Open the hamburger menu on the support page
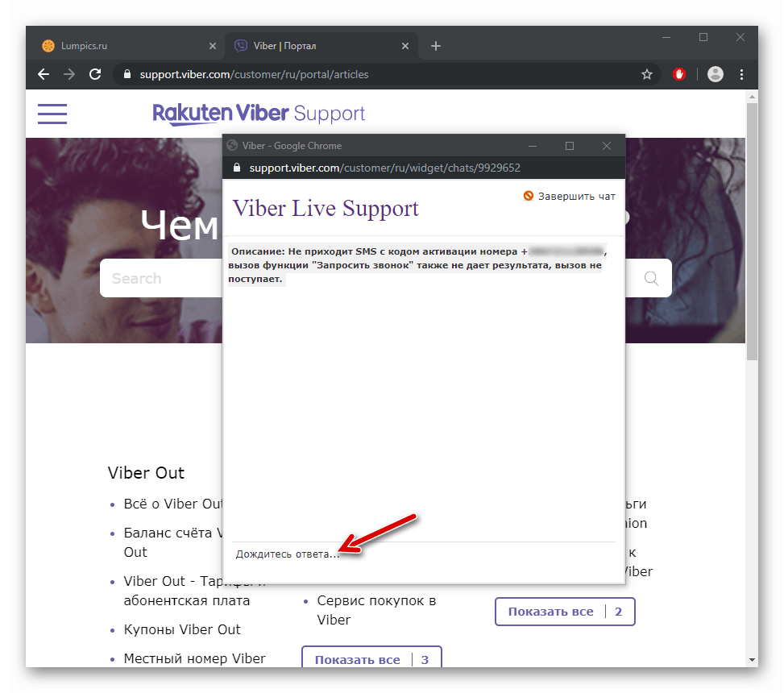The height and width of the screenshot is (693, 784). pyautogui.click(x=52, y=114)
